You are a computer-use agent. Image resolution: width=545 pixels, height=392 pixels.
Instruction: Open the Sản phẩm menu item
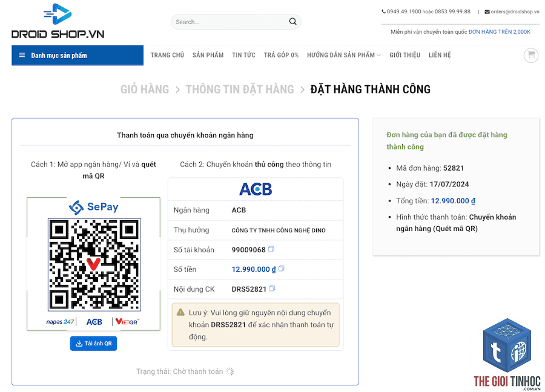click(208, 55)
